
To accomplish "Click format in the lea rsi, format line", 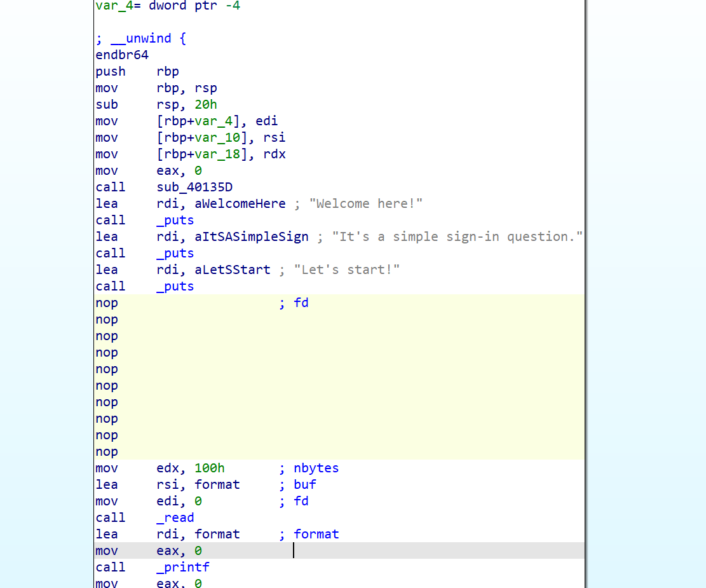I will click(217, 485).
